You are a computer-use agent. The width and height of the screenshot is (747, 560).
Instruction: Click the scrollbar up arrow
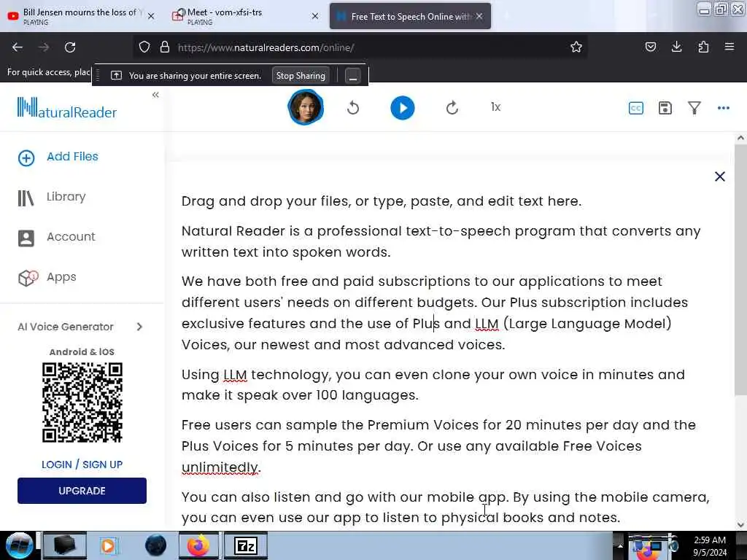point(740,138)
